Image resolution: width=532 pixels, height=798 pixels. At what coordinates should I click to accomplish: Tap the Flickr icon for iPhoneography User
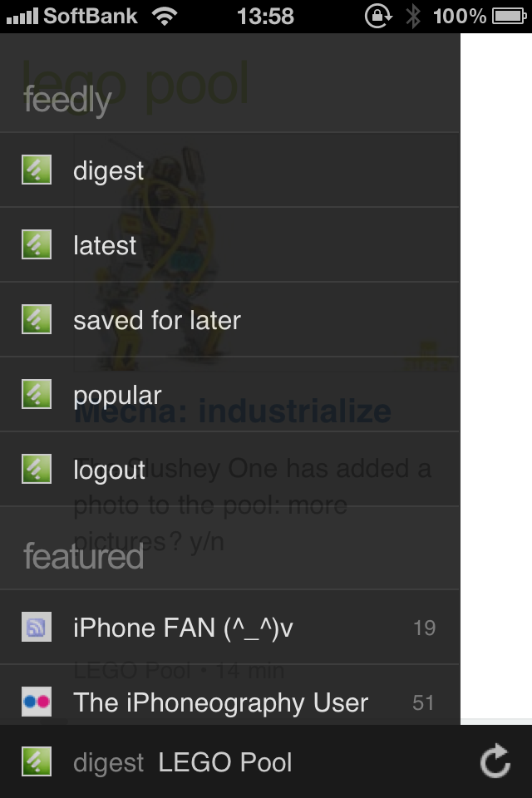click(36, 702)
